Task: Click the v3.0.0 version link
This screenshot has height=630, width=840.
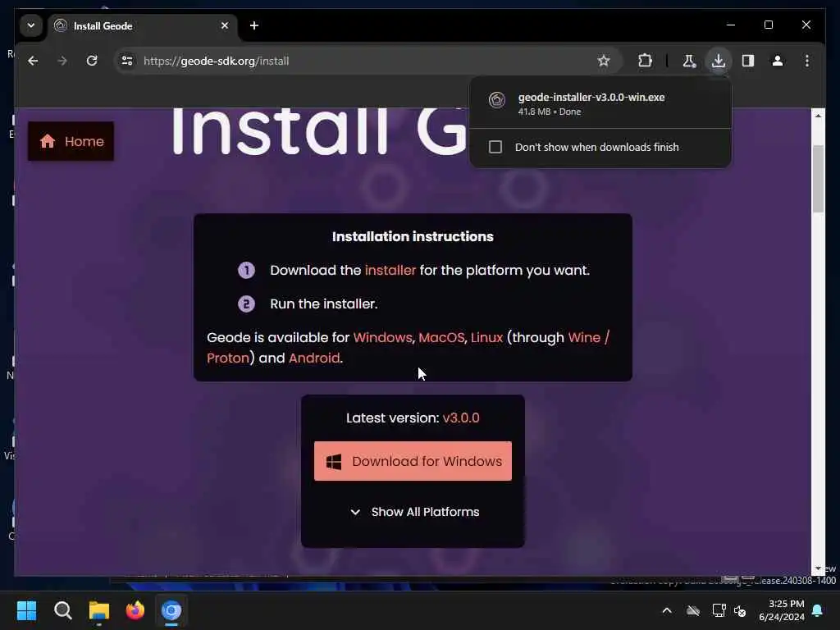Action: pyautogui.click(x=461, y=418)
